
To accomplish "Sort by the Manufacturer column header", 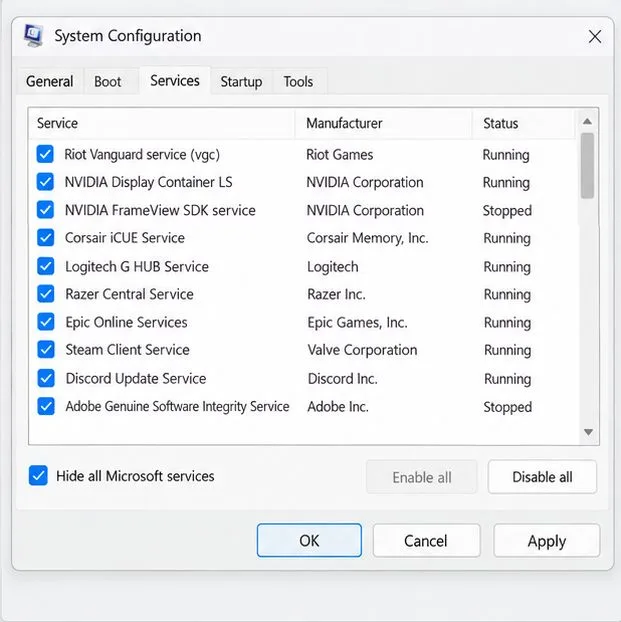I will pyautogui.click(x=383, y=123).
